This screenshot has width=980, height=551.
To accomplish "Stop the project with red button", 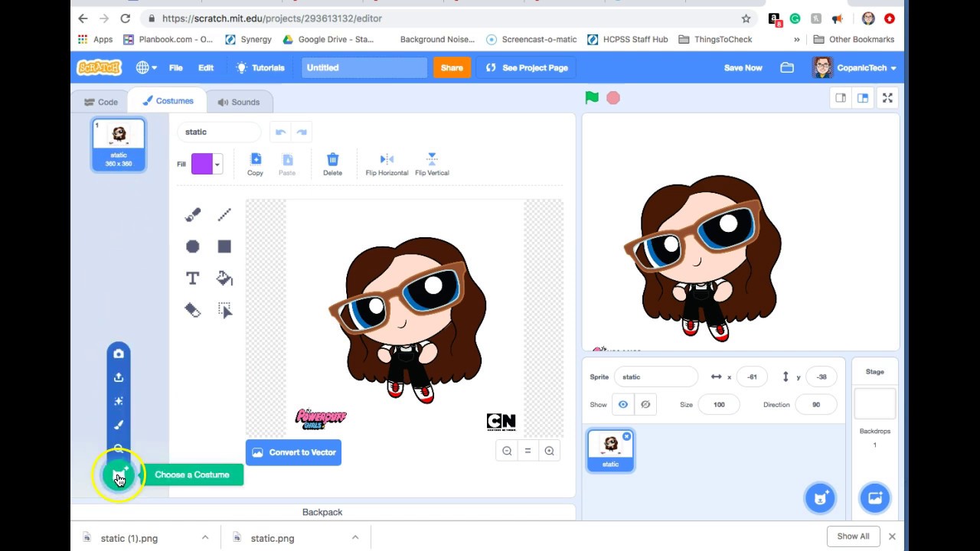I will 613,98.
